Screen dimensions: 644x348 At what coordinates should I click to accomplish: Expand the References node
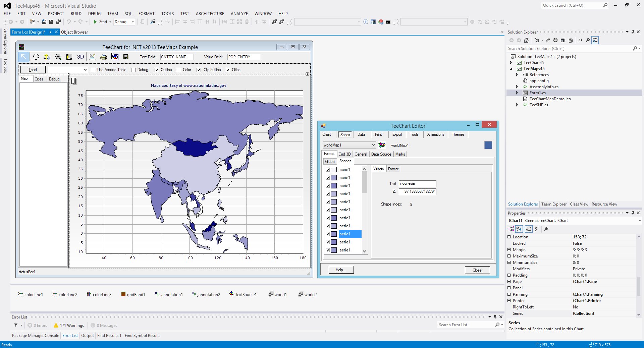pyautogui.click(x=517, y=75)
